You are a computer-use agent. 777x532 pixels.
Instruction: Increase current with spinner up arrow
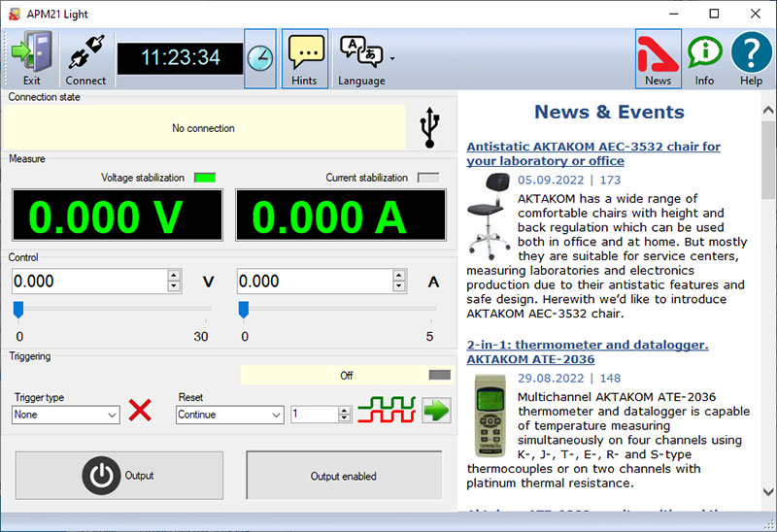(399, 276)
